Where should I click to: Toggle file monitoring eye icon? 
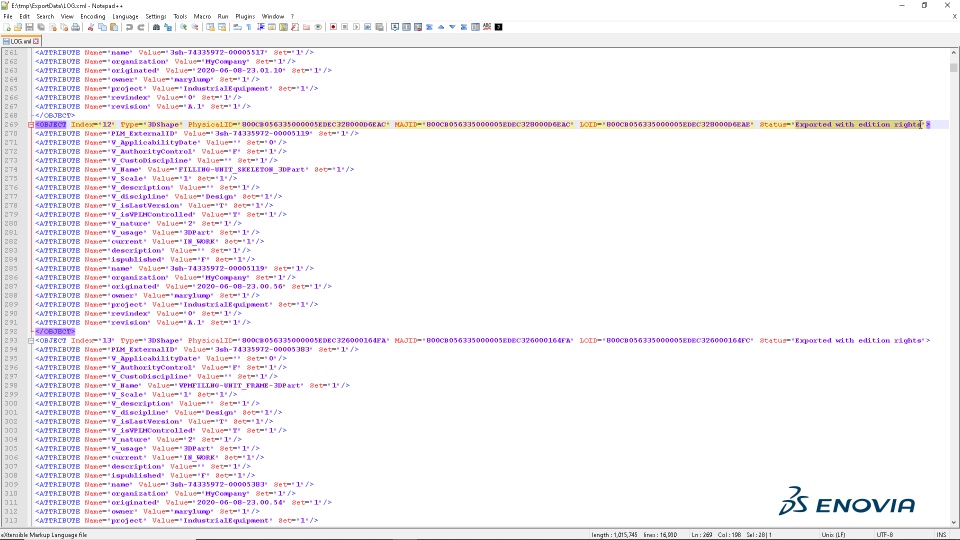point(318,27)
